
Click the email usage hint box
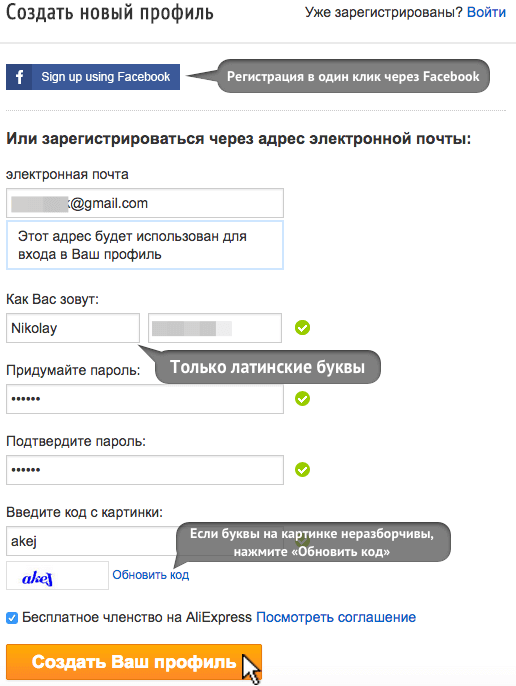click(145, 245)
